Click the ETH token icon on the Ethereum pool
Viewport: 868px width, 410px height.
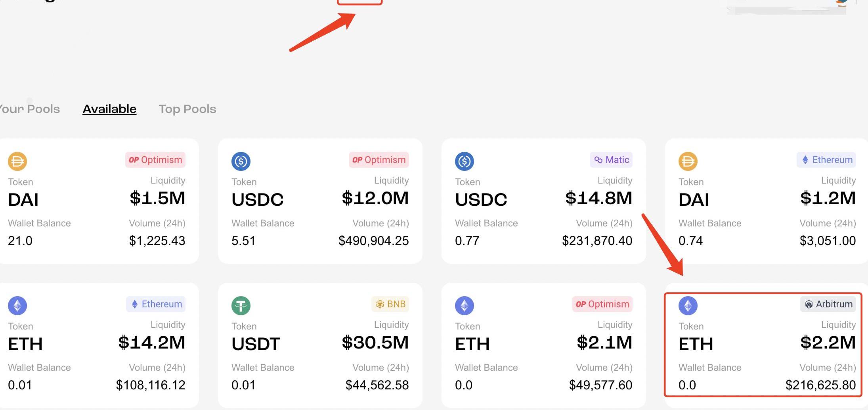click(x=17, y=306)
